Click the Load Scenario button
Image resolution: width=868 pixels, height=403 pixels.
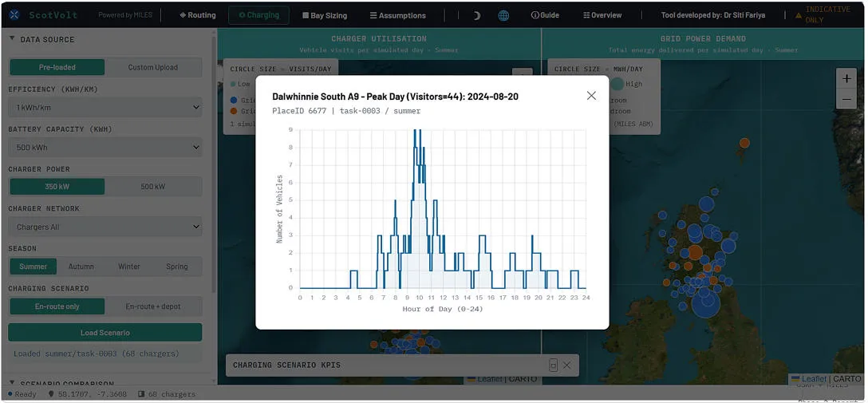105,333
